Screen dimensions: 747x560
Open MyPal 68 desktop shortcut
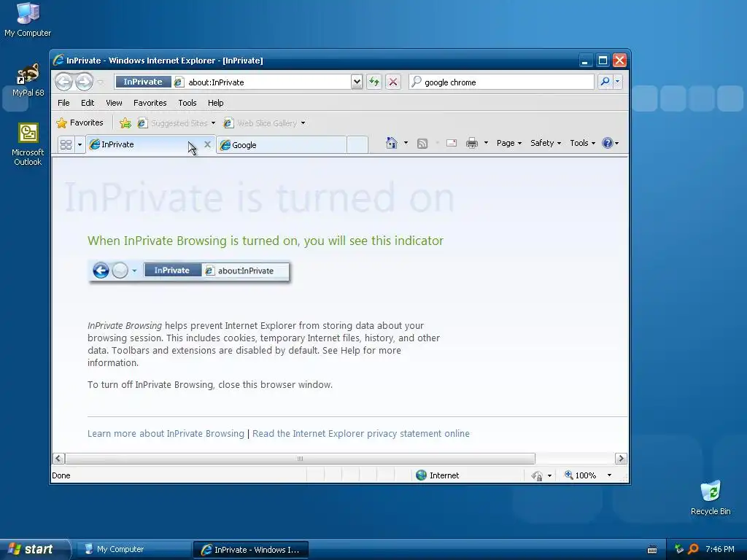click(x=28, y=80)
